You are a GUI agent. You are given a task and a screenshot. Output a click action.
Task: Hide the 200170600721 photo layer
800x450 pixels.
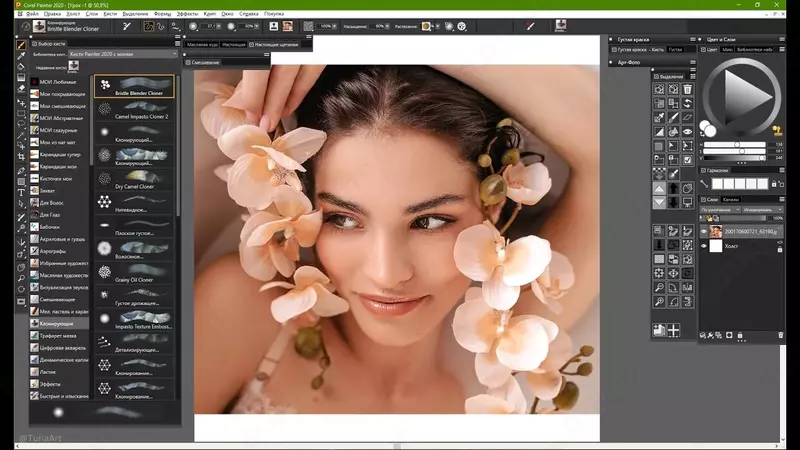[704, 232]
